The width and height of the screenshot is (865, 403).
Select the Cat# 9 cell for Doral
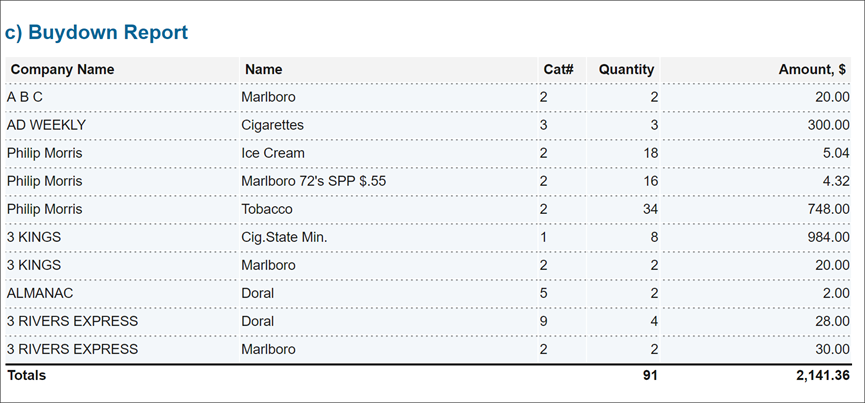tap(543, 321)
